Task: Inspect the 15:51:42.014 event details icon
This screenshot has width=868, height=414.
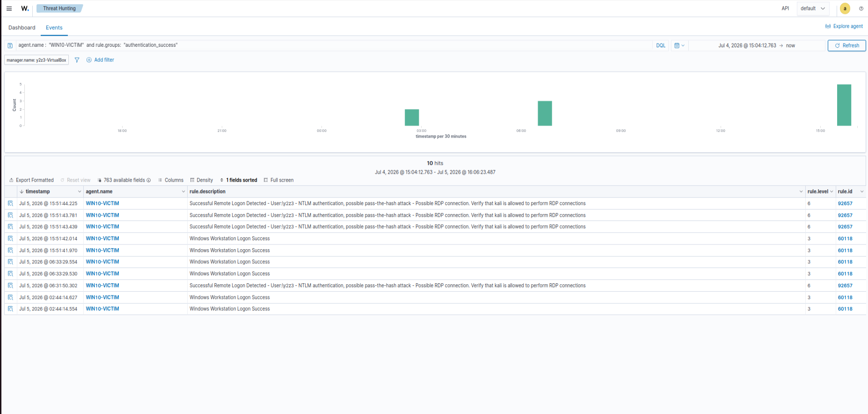Action: [x=10, y=239]
